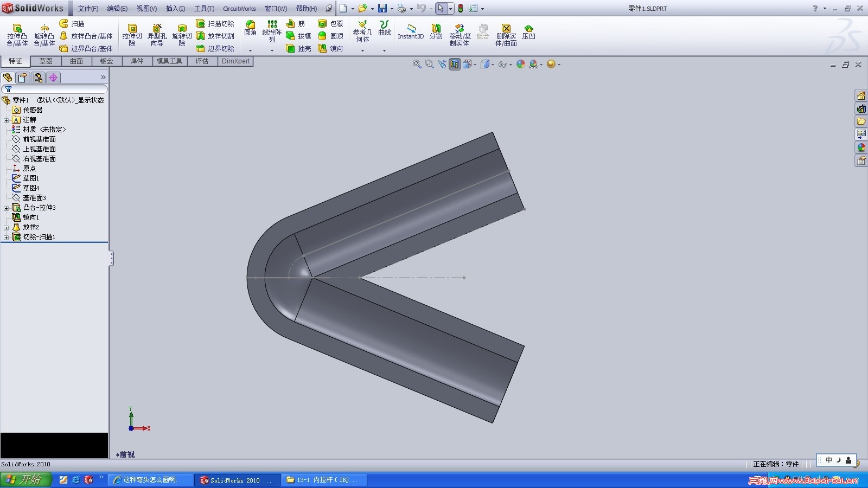Click the FeatureManager filter input field
Screen dimensions: 868x488
(x=54, y=89)
